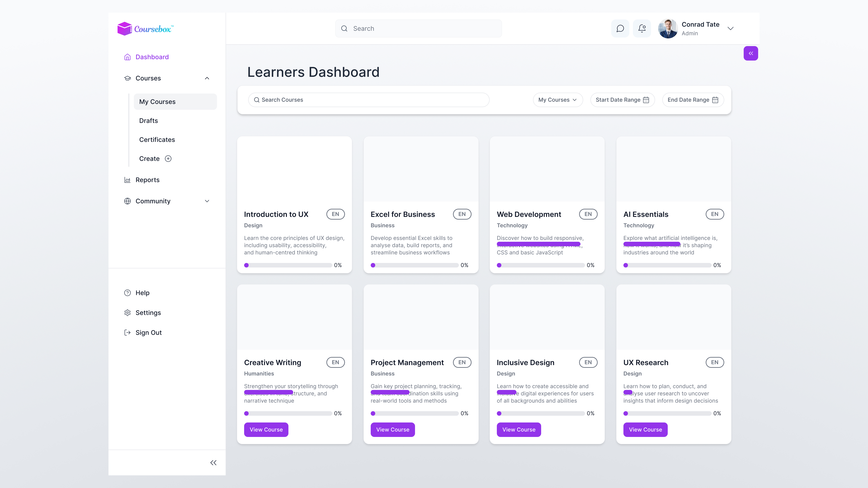Click View Course for Creative Writing

pyautogui.click(x=266, y=429)
